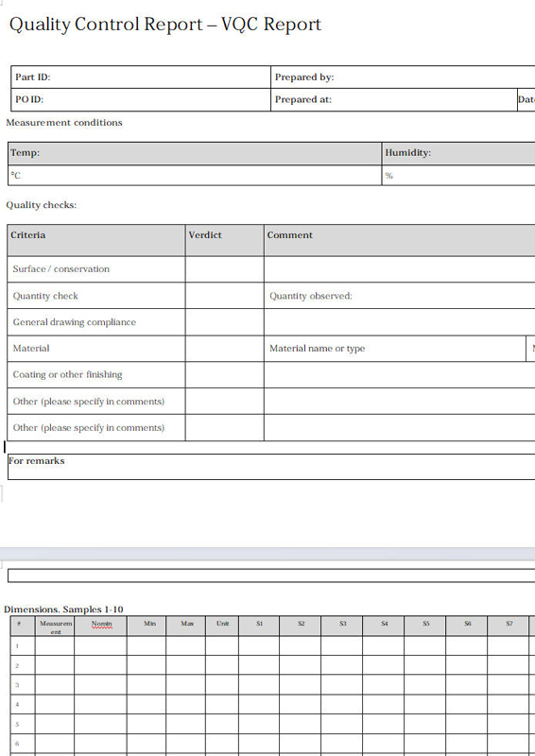Click into the 'Prepared at:' cell
Image resolution: width=535 pixels, height=756 pixels.
click(x=393, y=100)
